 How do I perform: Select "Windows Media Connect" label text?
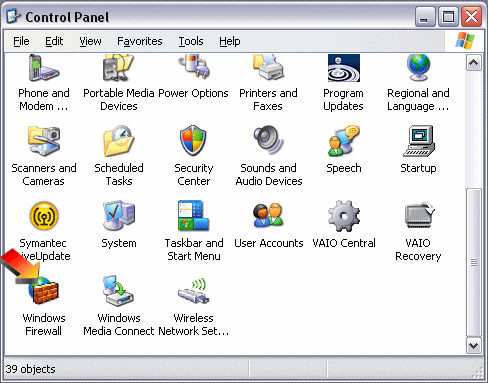(119, 324)
